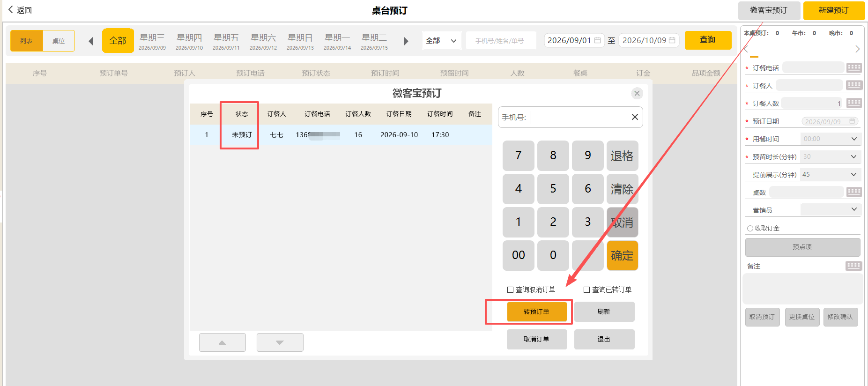Tap the 退格 key on the keypad
Screen dimensions: 868x386
(622, 156)
